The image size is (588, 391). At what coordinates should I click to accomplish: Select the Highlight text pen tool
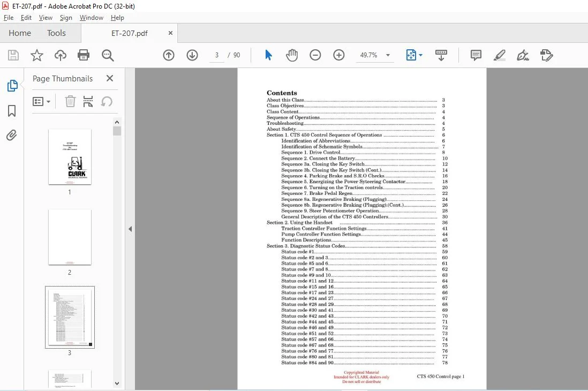(x=500, y=55)
